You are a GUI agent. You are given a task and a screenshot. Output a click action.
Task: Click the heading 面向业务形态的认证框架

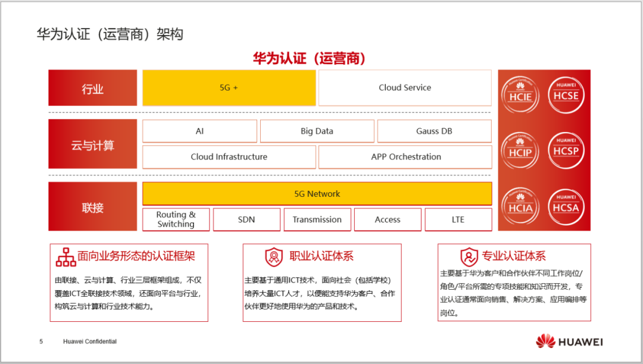tap(136, 256)
